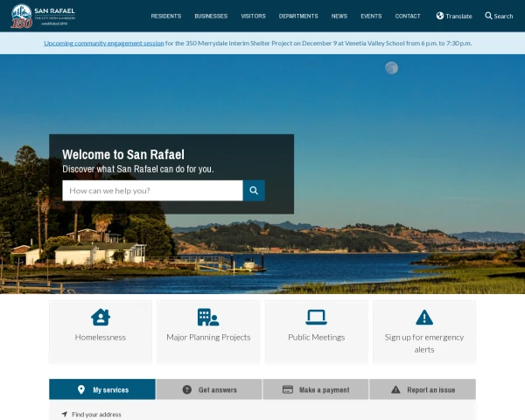
Task: Click the Major Planning Projects building icon
Action: tap(208, 317)
